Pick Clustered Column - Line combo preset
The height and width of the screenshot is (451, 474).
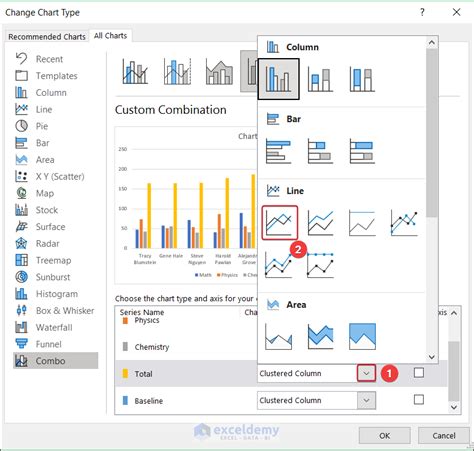coord(135,72)
